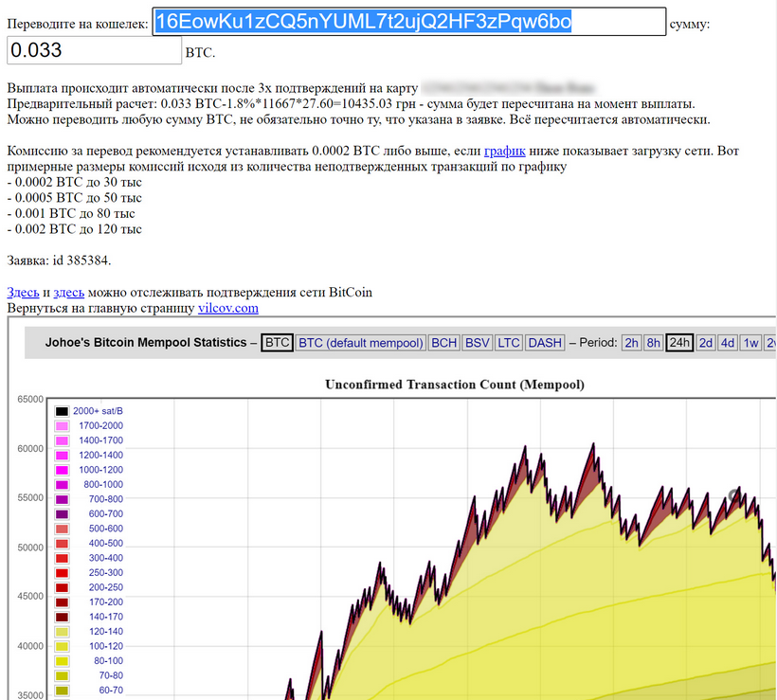Click the 100-120 fee range legend label
The width and height of the screenshot is (777, 700).
tap(107, 646)
